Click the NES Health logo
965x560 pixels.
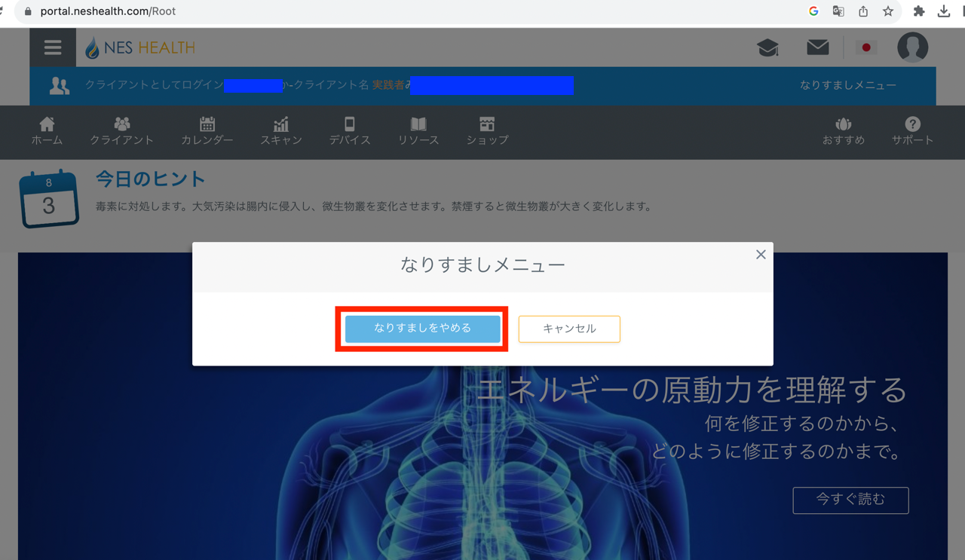pos(140,47)
